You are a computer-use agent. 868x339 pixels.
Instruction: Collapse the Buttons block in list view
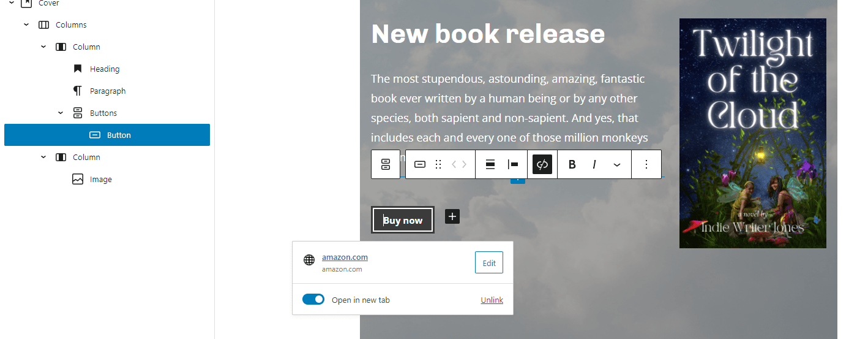pyautogui.click(x=61, y=113)
